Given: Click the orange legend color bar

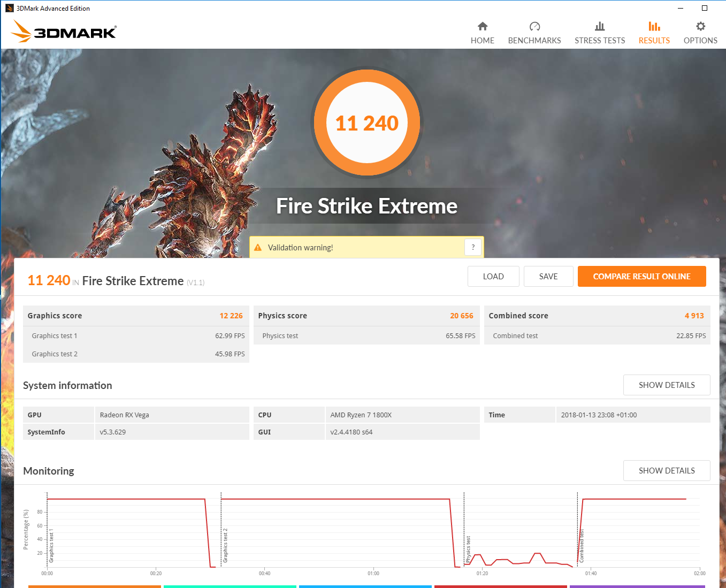Looking at the screenshot, I should [x=95, y=586].
